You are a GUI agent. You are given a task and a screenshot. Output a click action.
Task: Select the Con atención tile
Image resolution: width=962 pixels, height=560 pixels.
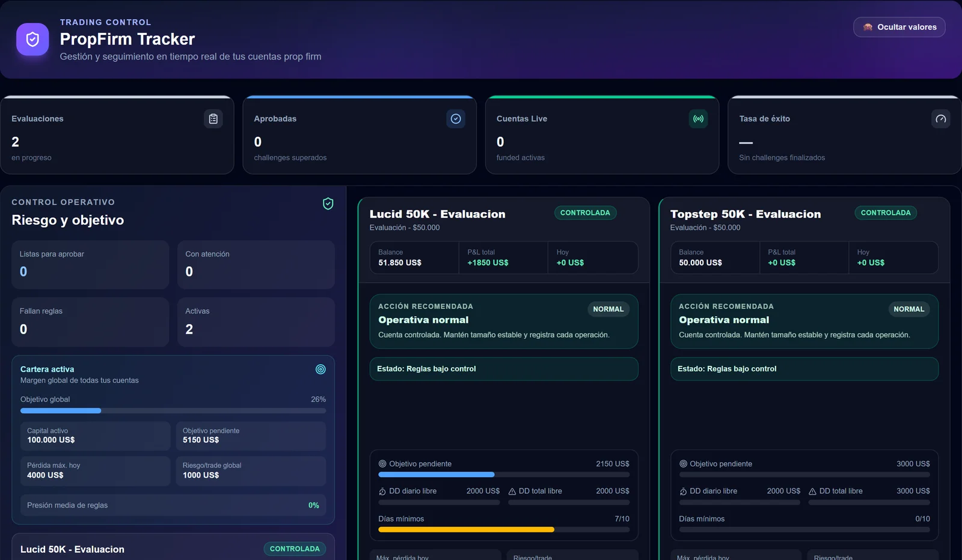click(x=256, y=265)
